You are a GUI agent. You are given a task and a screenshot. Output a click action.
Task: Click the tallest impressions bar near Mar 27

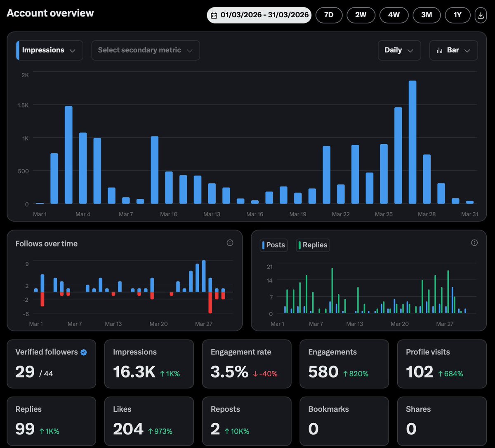[x=412, y=142]
